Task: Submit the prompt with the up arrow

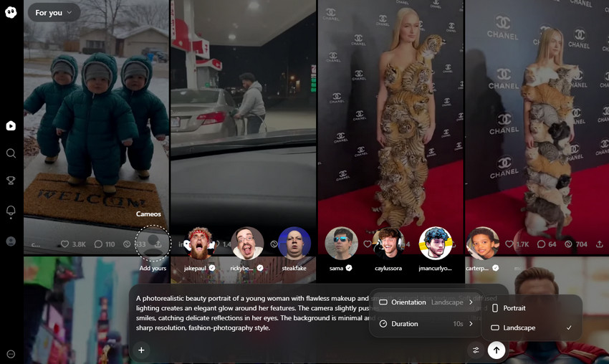Action: click(497, 350)
